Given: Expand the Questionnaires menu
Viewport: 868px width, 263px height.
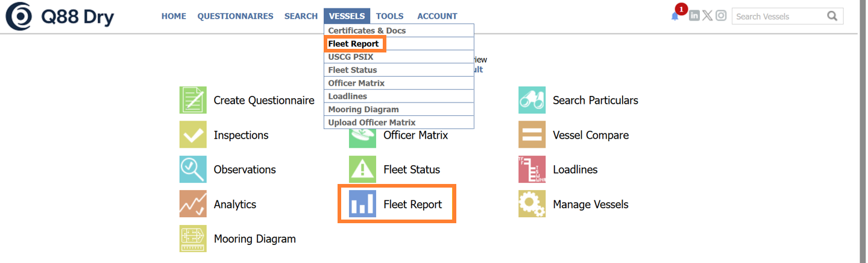Looking at the screenshot, I should [235, 16].
